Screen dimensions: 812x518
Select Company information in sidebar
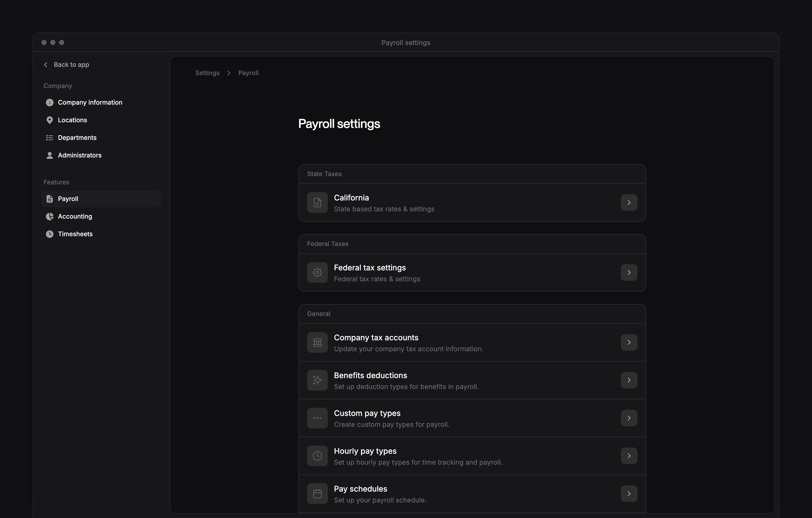[101, 103]
